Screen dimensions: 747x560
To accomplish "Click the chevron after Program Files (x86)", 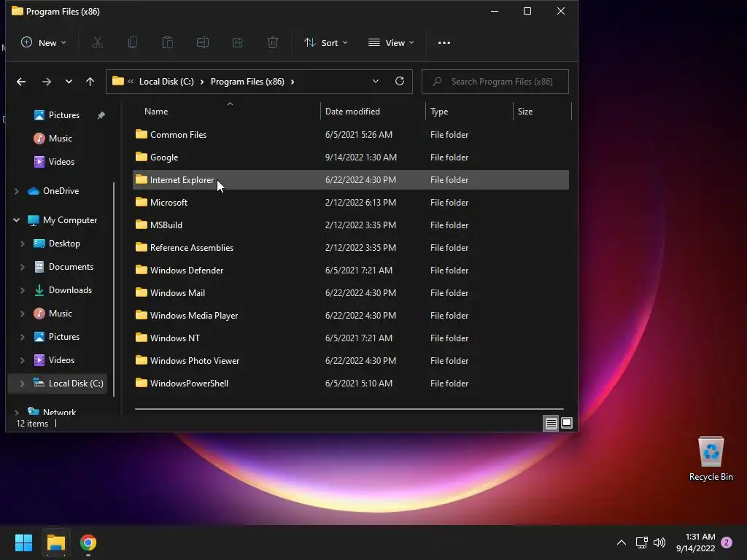I will coord(293,82).
